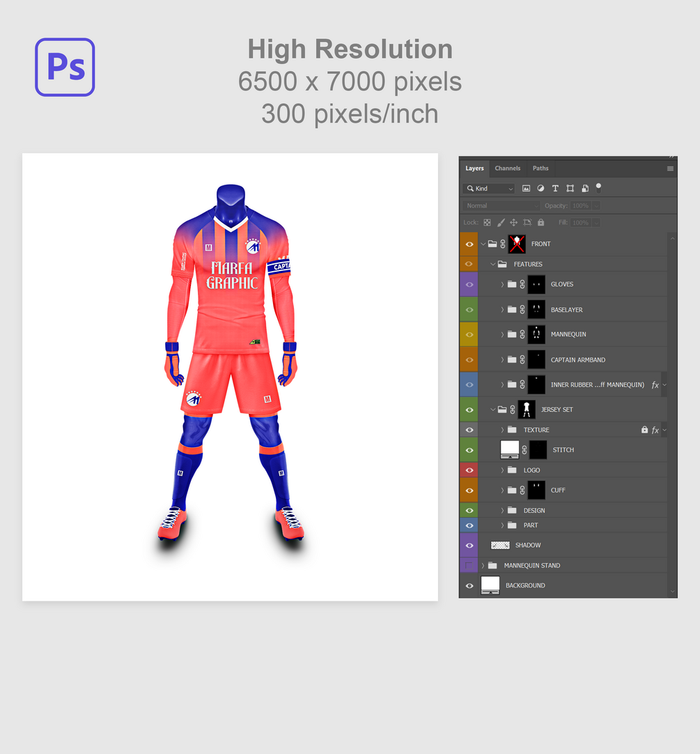The height and width of the screenshot is (754, 700).
Task: Hide the SHADOW layer
Action: pos(469,546)
